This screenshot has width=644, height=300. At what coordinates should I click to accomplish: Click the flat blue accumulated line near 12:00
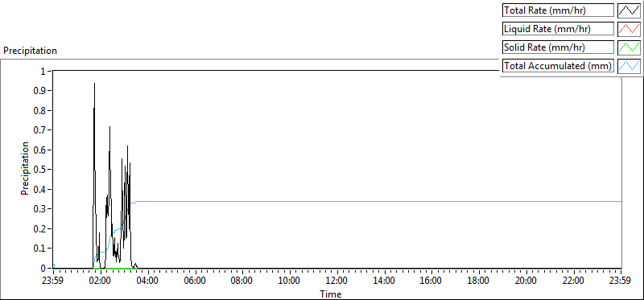(337, 202)
